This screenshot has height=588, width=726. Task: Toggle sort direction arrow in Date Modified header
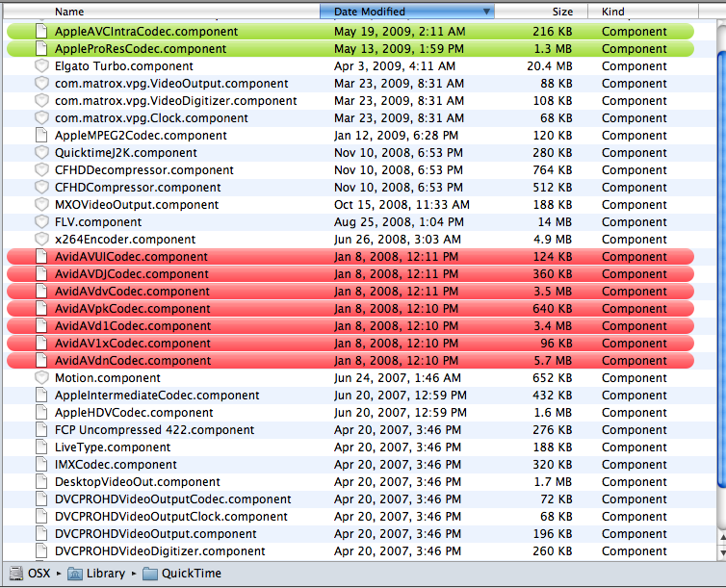tap(486, 12)
